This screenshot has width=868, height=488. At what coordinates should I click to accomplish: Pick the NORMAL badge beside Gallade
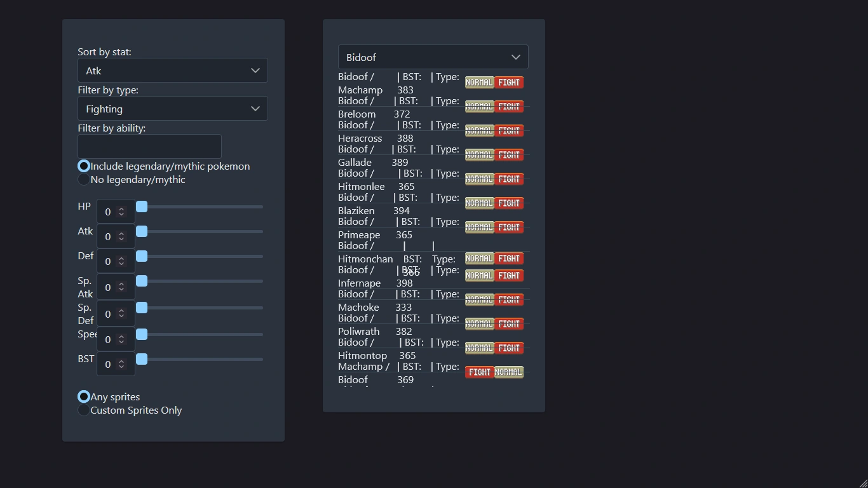click(480, 155)
